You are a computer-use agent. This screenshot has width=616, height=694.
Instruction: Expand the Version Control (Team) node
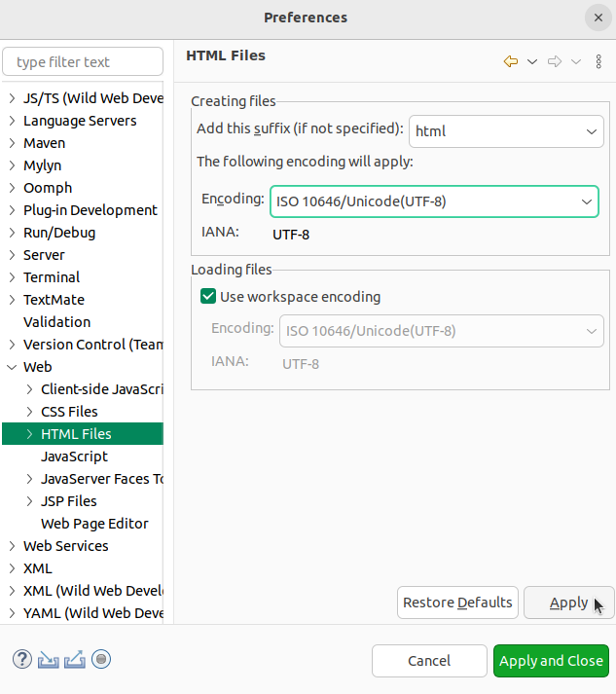click(12, 345)
